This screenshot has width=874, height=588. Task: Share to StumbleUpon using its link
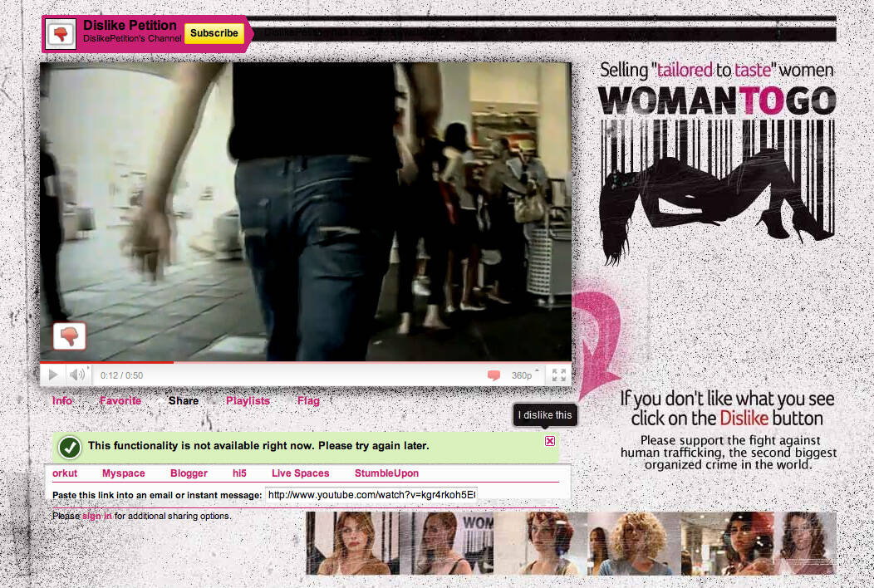(x=386, y=473)
